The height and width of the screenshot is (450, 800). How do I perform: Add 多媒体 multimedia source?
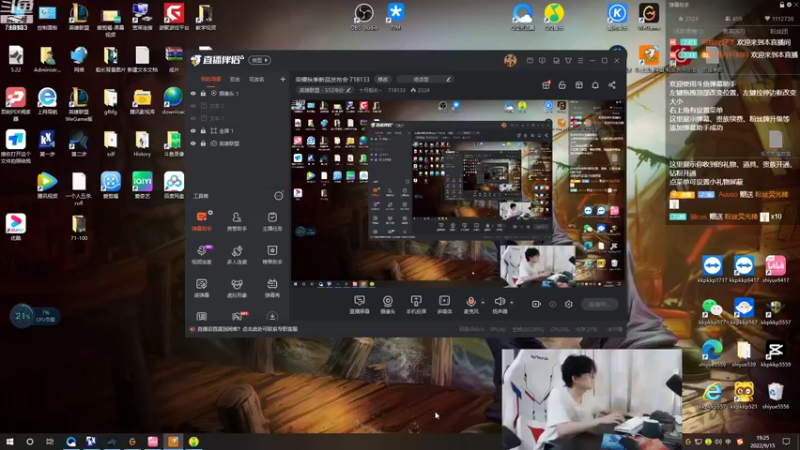[x=444, y=304]
